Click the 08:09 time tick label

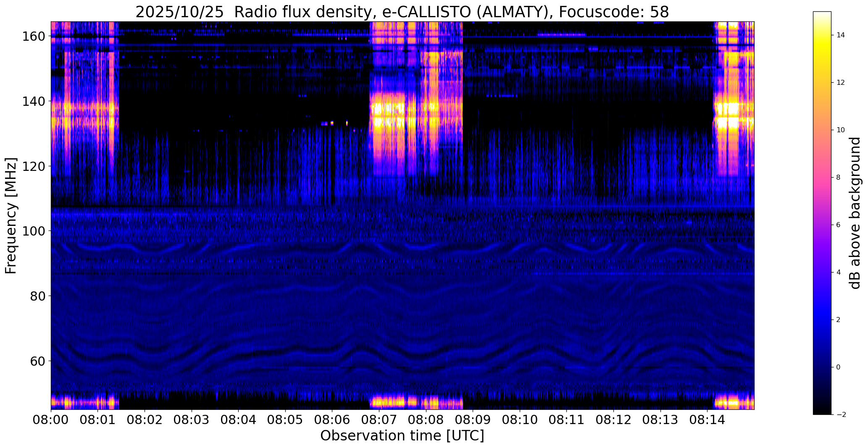tap(473, 419)
